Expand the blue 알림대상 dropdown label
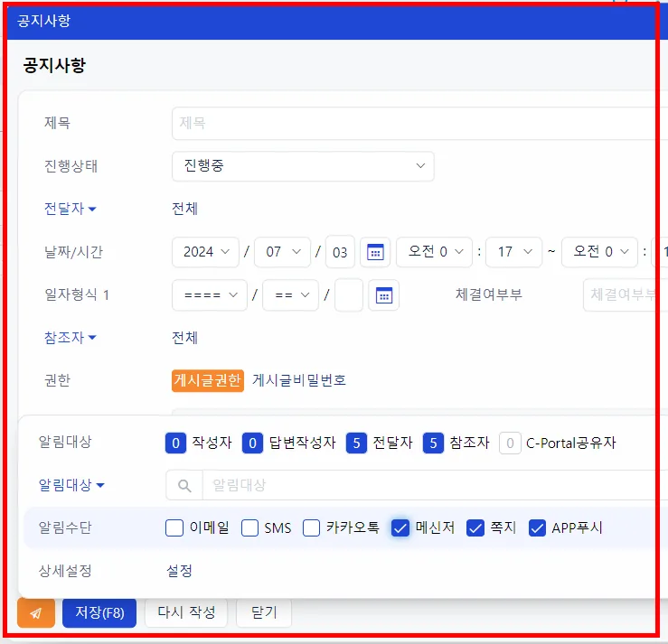The width and height of the screenshot is (668, 644). 71,485
